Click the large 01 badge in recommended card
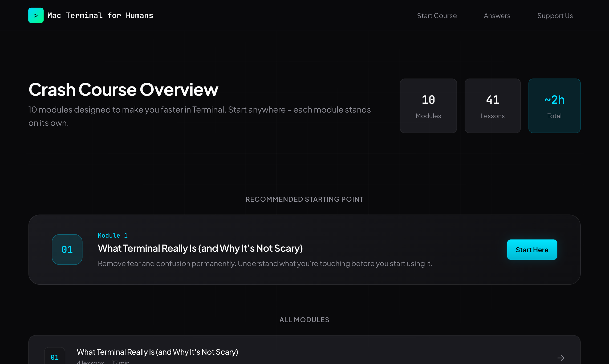Viewport: 609px width, 364px height. [x=67, y=249]
